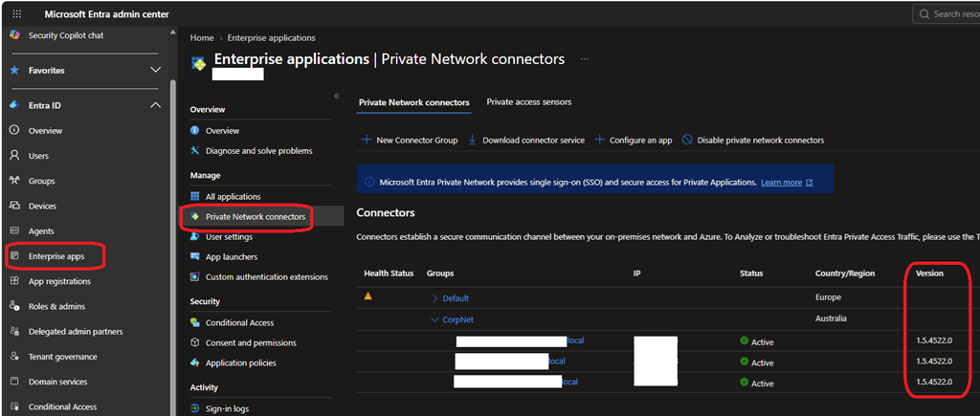
Task: Open the app launcher waffle icon
Action: point(17,14)
